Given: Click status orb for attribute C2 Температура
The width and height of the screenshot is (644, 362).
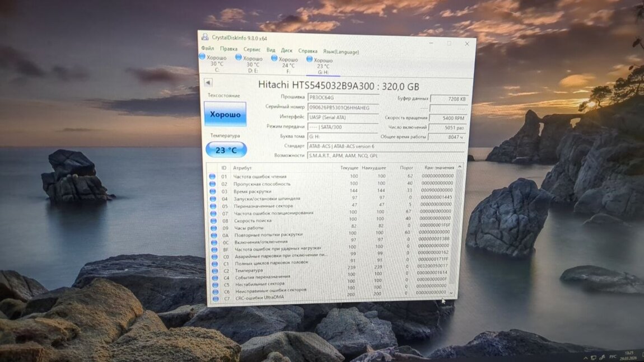Looking at the screenshot, I should (x=212, y=270).
